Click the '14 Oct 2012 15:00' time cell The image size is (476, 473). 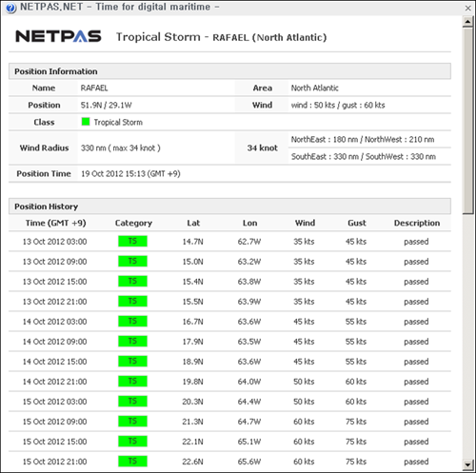(x=54, y=362)
